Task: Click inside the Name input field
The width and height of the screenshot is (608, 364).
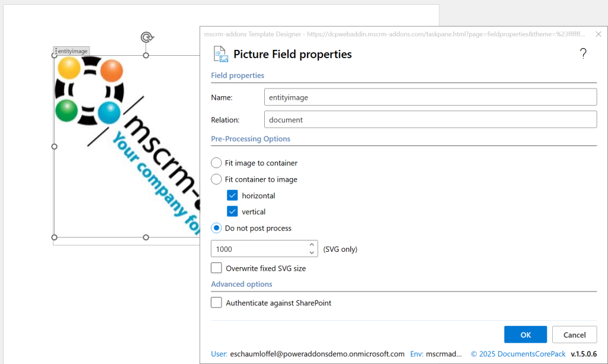Action: tap(430, 97)
